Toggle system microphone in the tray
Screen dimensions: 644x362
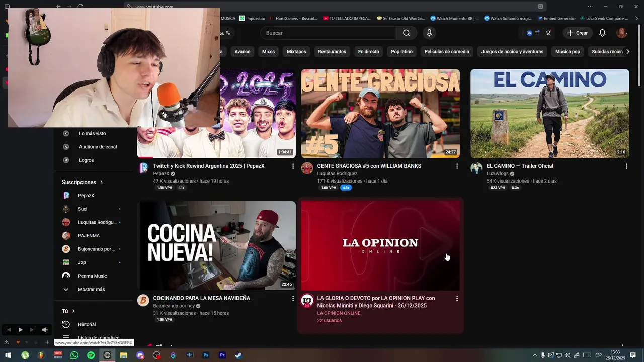(x=543, y=355)
